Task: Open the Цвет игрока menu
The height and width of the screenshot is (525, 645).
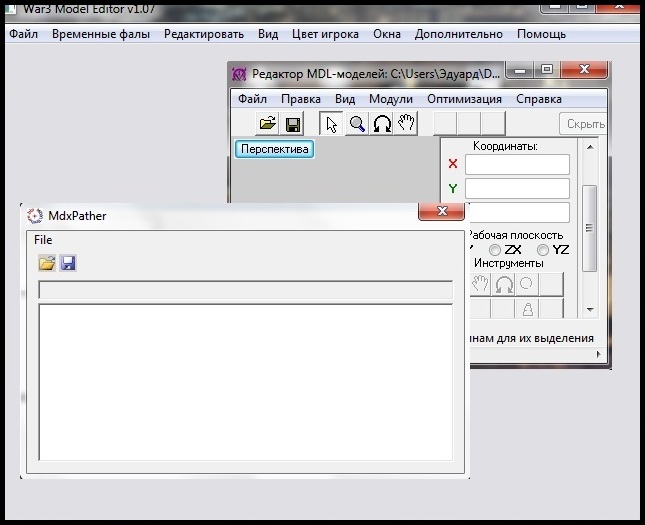Action: [x=325, y=34]
